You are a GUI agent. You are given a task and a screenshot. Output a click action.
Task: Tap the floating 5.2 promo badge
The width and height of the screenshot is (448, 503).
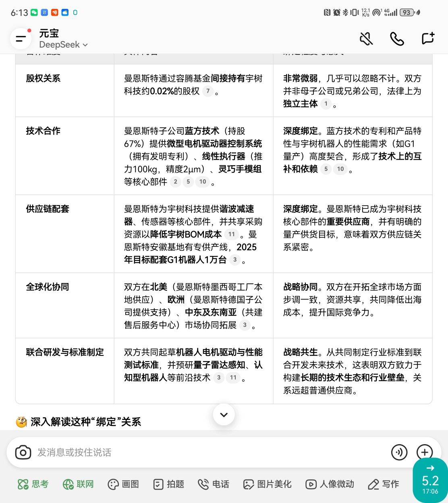430,480
